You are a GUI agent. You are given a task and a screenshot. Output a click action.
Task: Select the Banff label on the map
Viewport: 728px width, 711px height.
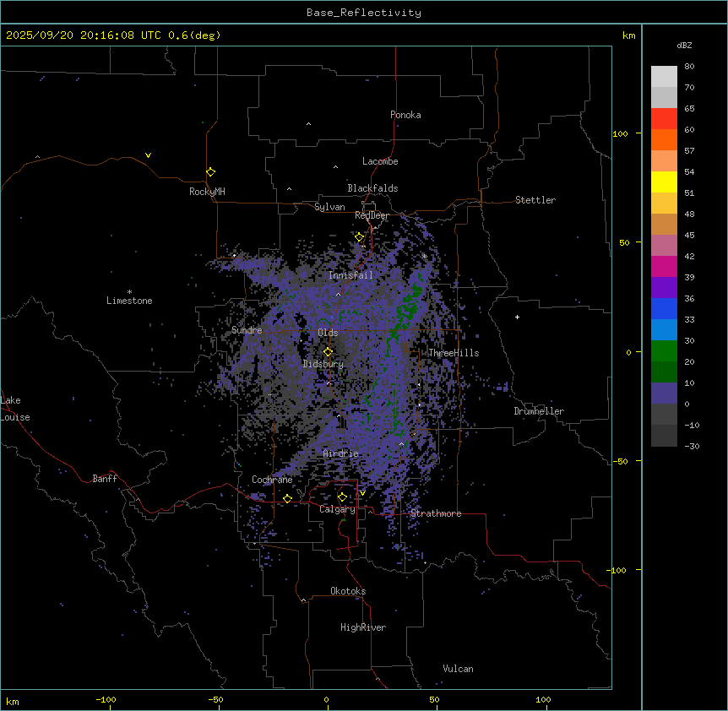(105, 479)
